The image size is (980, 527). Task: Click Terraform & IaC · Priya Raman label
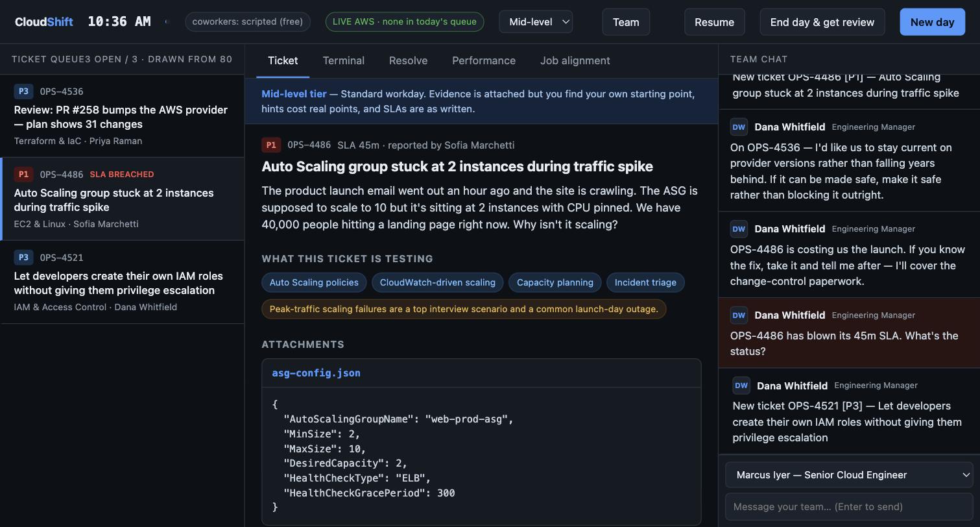78,141
